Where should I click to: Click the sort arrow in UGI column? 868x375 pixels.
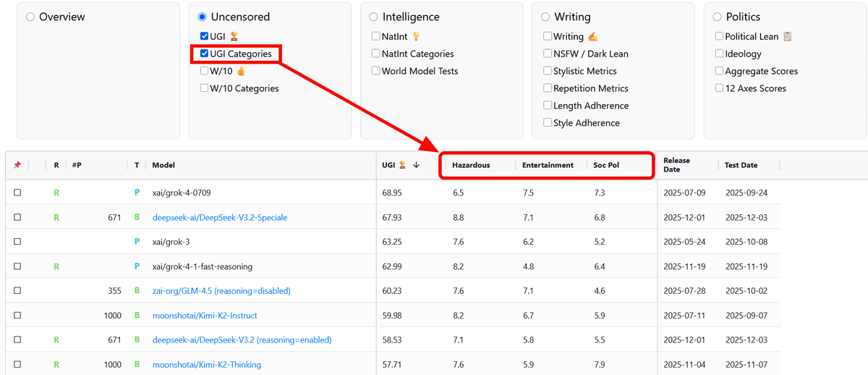416,166
